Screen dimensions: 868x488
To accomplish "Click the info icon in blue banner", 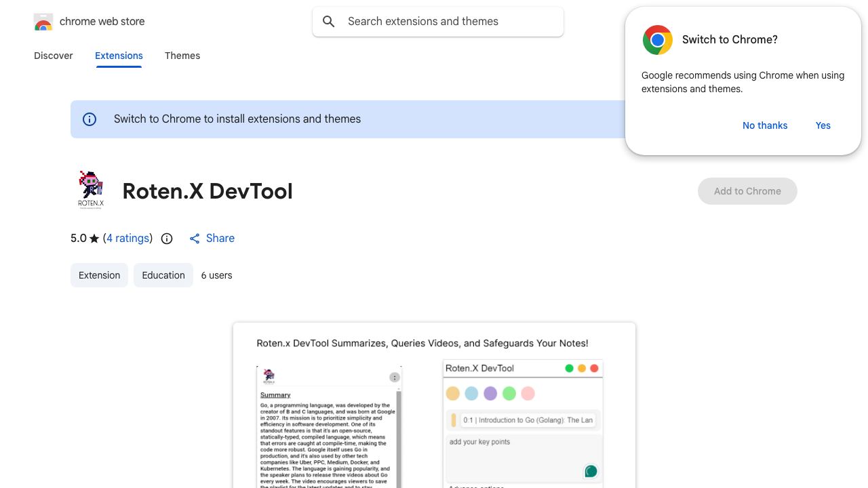I will 90,119.
